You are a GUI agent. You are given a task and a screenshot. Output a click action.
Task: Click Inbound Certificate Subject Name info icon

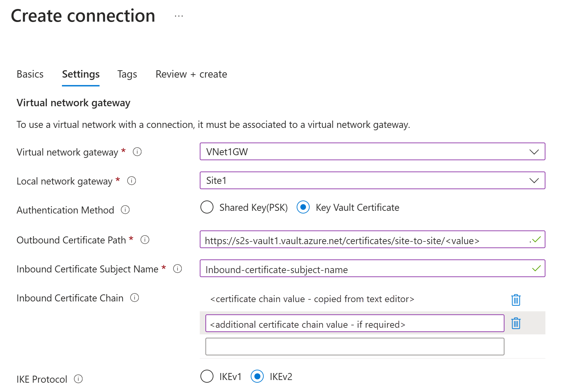tap(177, 269)
